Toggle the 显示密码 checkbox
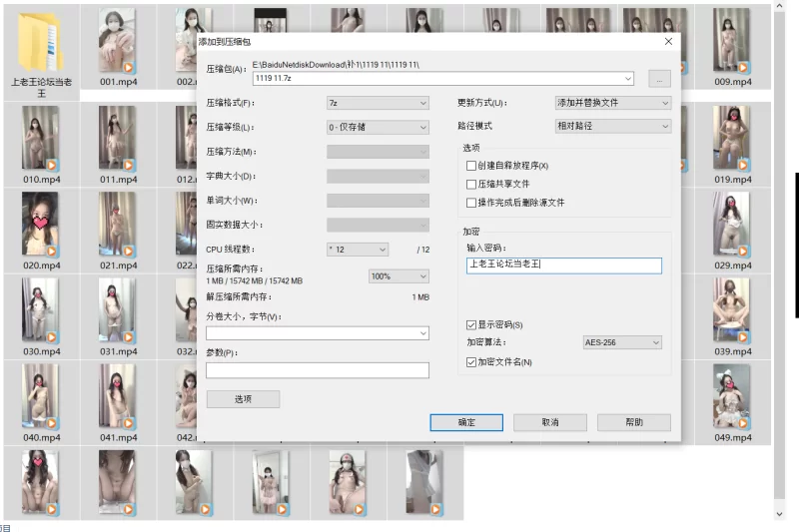The image size is (799, 532). (471, 325)
